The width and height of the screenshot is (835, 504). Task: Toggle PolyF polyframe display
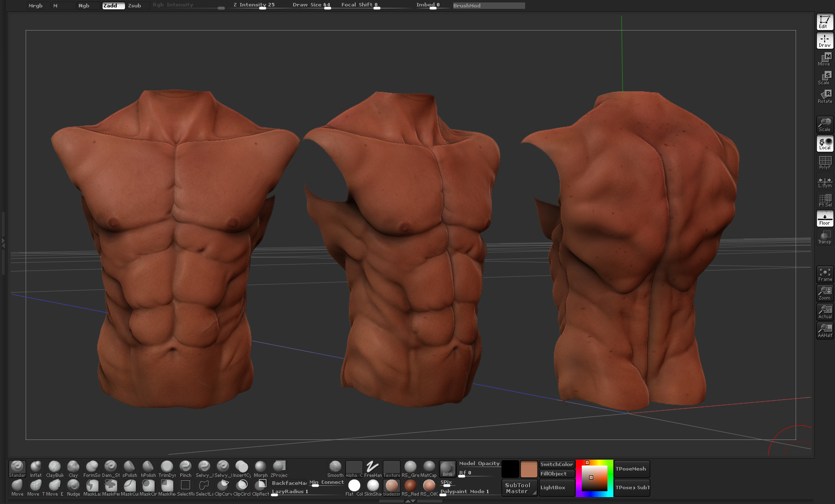[825, 162]
